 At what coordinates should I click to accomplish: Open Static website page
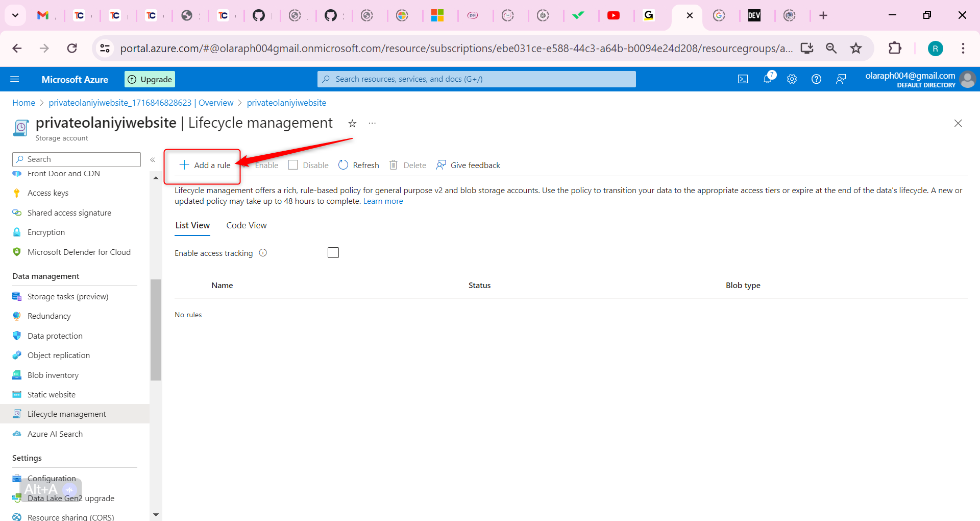coord(52,395)
